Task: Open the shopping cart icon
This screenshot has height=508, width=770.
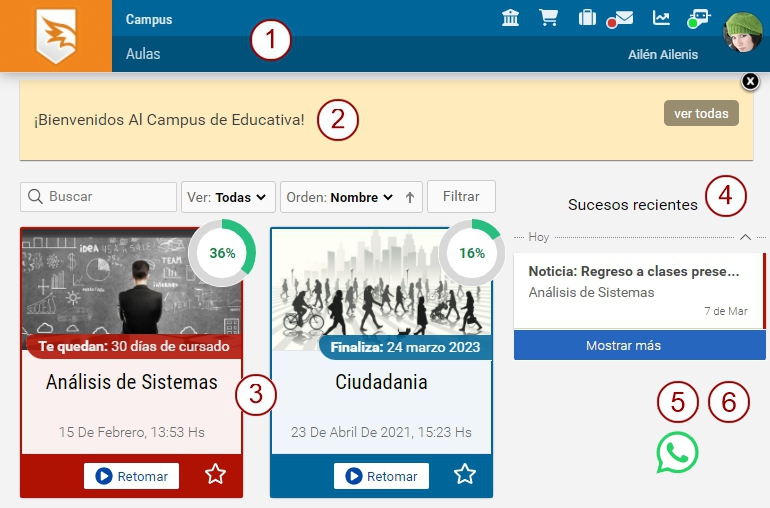Action: [x=548, y=18]
